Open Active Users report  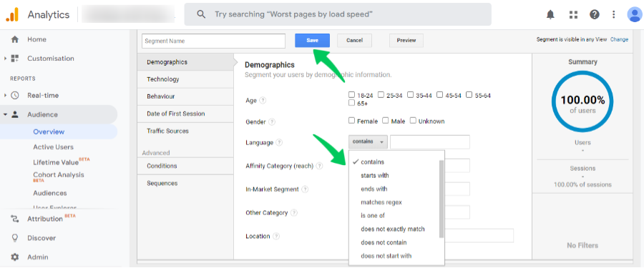(54, 147)
